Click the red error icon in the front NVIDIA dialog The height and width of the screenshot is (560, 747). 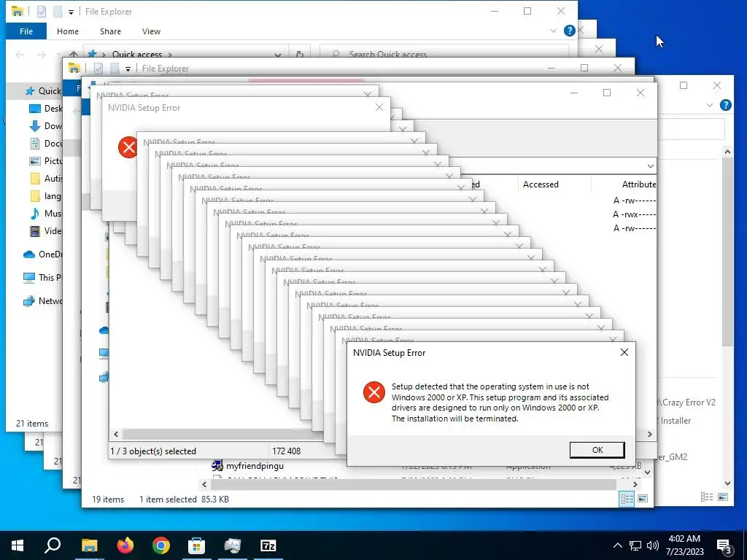point(374,392)
